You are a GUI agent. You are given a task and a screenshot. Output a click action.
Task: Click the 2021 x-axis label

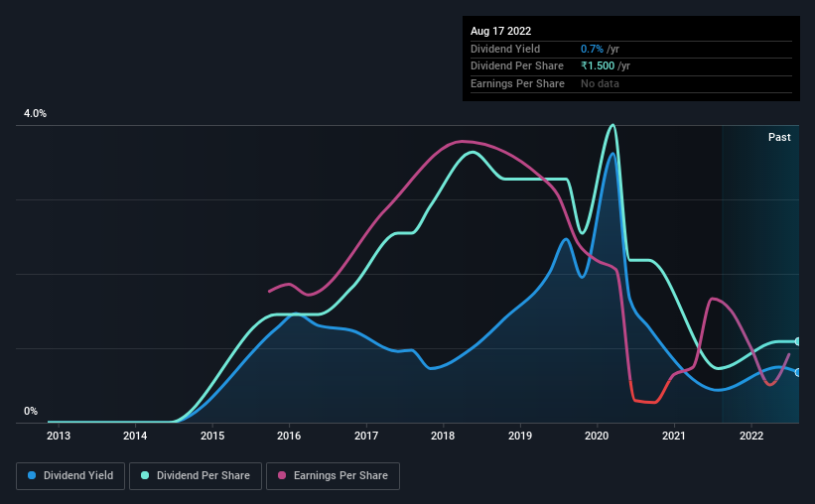[x=674, y=436]
